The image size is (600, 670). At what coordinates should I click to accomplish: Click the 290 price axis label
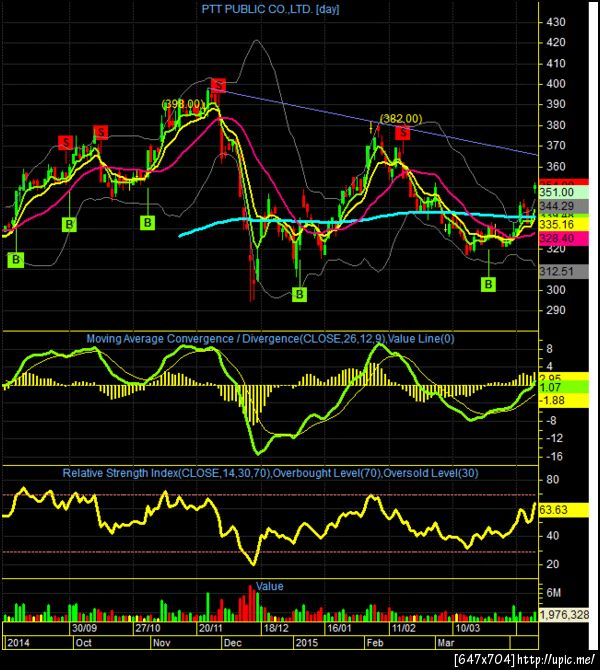556,310
